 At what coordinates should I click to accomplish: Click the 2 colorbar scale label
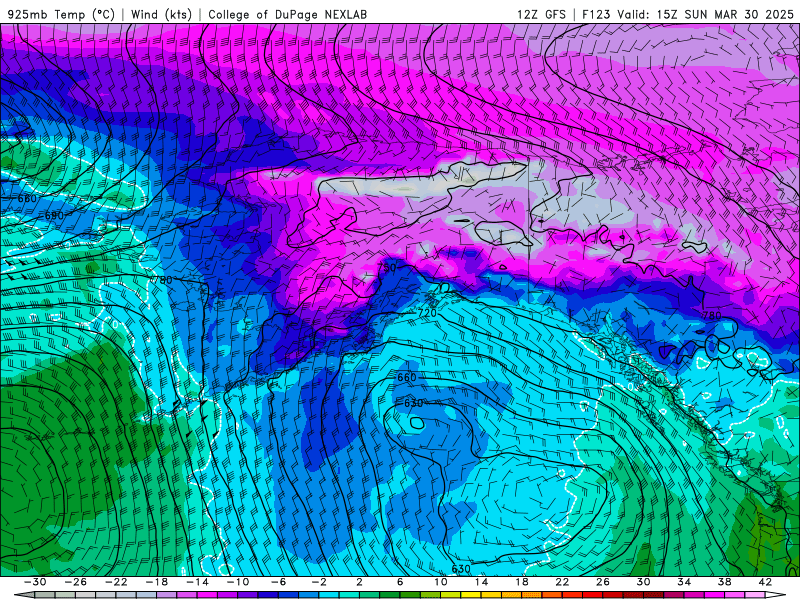click(x=359, y=582)
